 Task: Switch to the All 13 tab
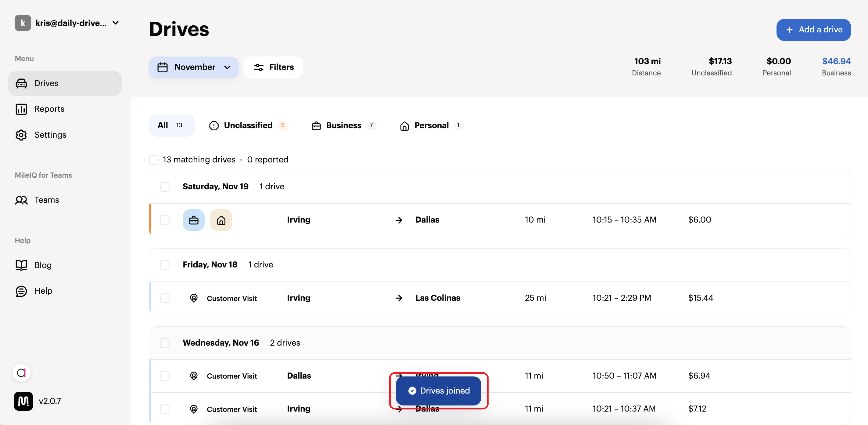pyautogui.click(x=171, y=126)
